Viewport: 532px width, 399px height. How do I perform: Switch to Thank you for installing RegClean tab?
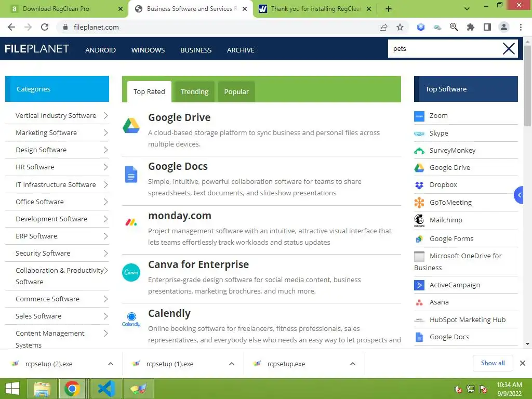315,9
